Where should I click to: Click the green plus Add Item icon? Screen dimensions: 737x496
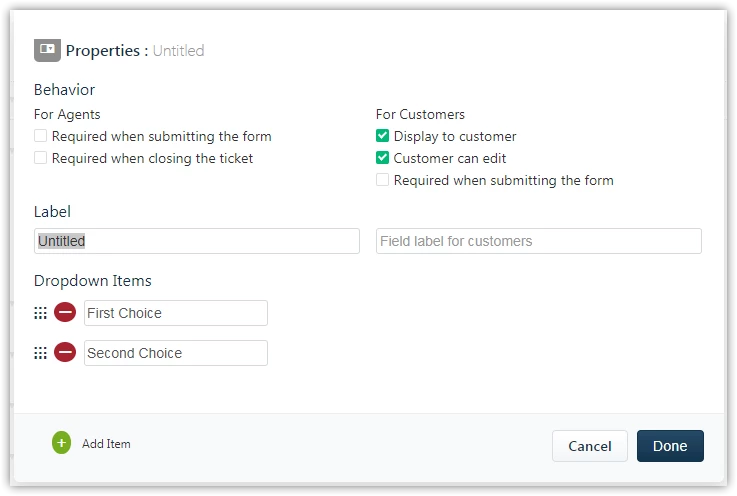pos(61,443)
